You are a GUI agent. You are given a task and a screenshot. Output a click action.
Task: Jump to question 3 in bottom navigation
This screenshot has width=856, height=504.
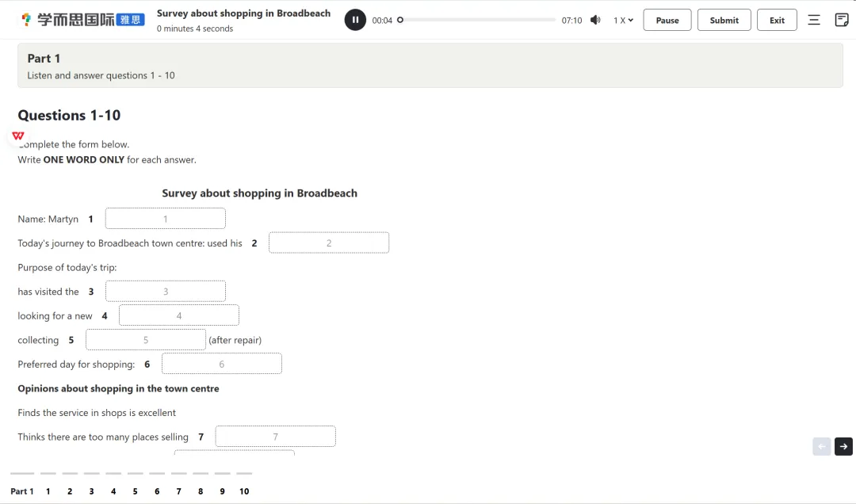91,491
